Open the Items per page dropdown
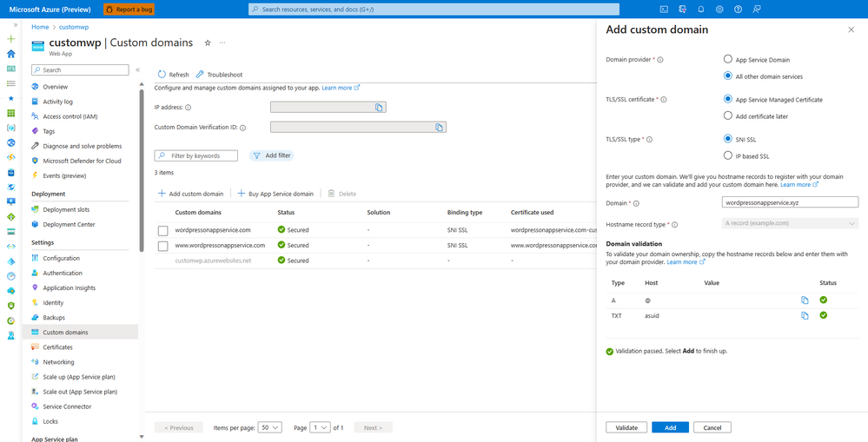The height and width of the screenshot is (442, 868). [x=271, y=427]
